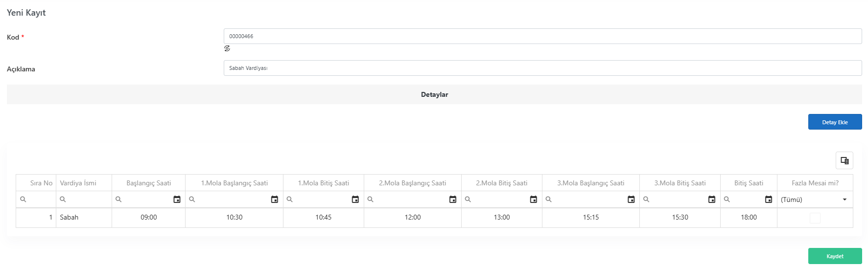Open calendar picker in 1.Mola Bitiş Saati filter
This screenshot has height=267, width=868.
tap(355, 200)
